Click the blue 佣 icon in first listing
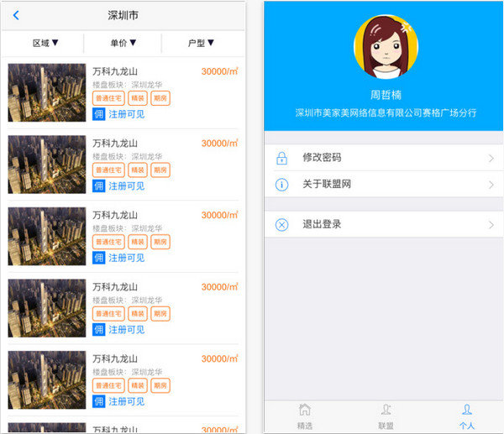 pyautogui.click(x=98, y=115)
